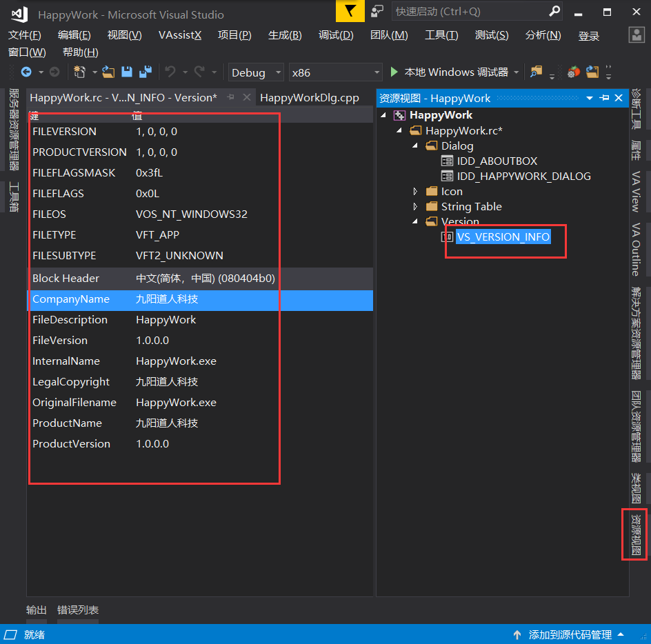Click the Visual Assist tomato icon

(573, 72)
